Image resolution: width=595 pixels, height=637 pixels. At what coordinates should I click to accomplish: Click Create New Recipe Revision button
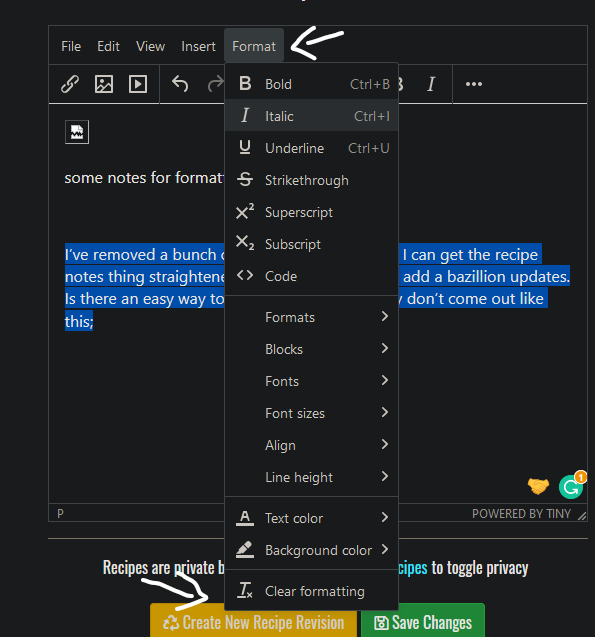253,622
